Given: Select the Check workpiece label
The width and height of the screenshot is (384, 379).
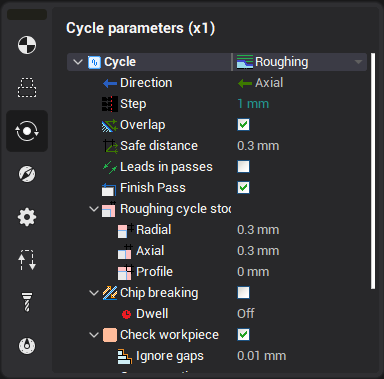Looking at the screenshot, I should pos(169,335).
